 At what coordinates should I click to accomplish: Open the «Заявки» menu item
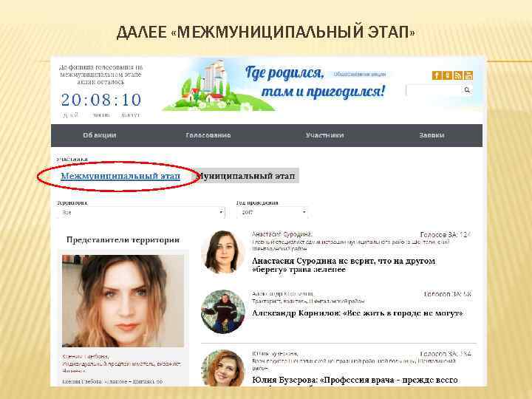tap(432, 135)
